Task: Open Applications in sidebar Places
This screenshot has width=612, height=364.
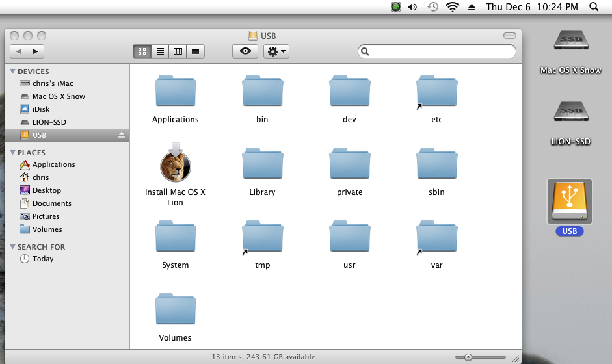Action: [x=67, y=164]
